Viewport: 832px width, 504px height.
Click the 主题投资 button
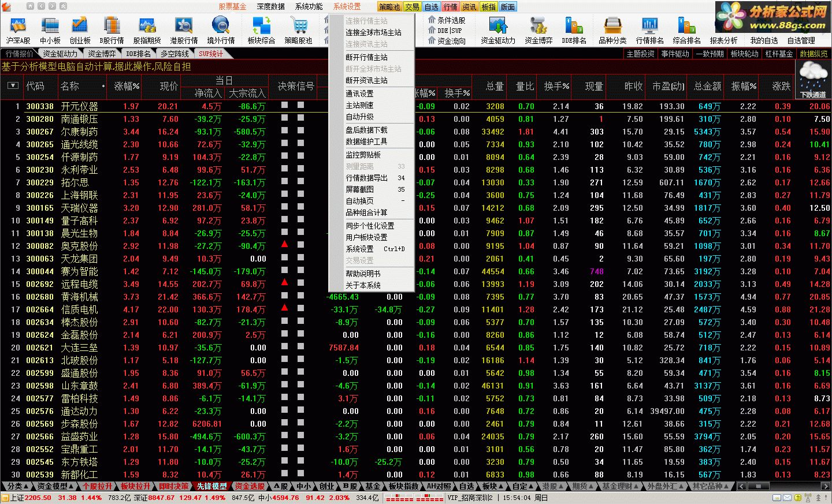pyautogui.click(x=641, y=54)
